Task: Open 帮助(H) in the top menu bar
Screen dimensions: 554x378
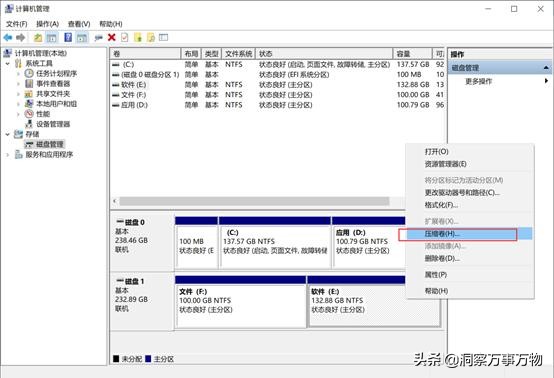Action: click(x=111, y=24)
